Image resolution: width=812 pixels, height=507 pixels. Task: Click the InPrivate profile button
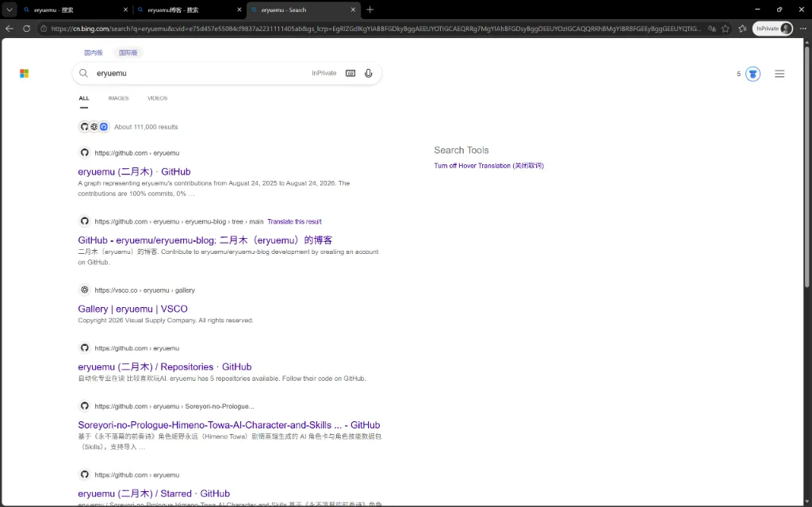pyautogui.click(x=772, y=29)
